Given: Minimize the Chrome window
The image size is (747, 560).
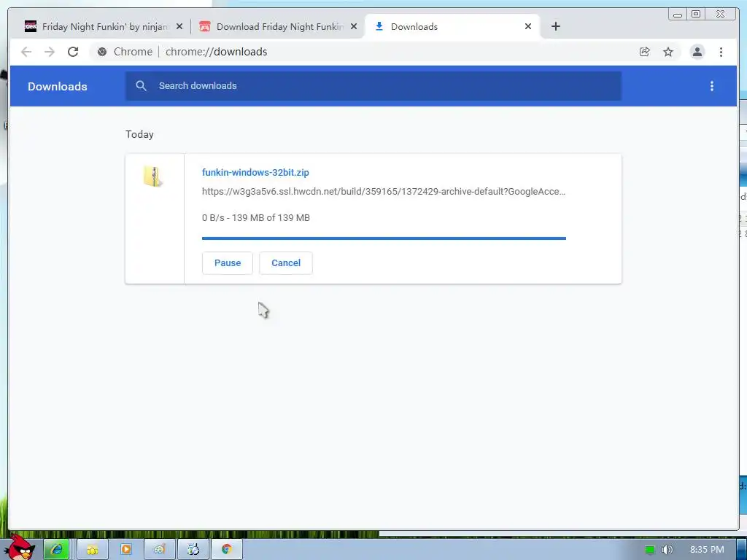Looking at the screenshot, I should [x=678, y=15].
